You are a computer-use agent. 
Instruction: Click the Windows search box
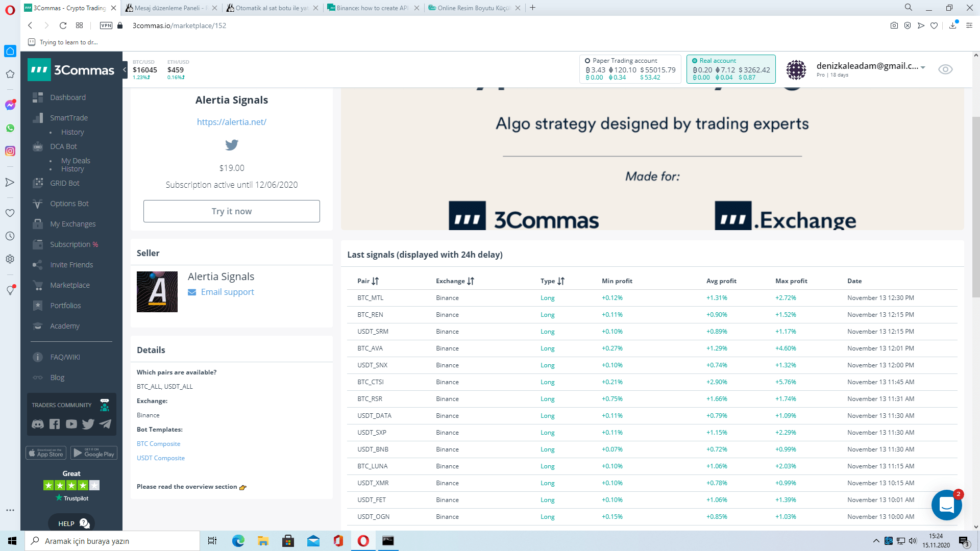112,541
